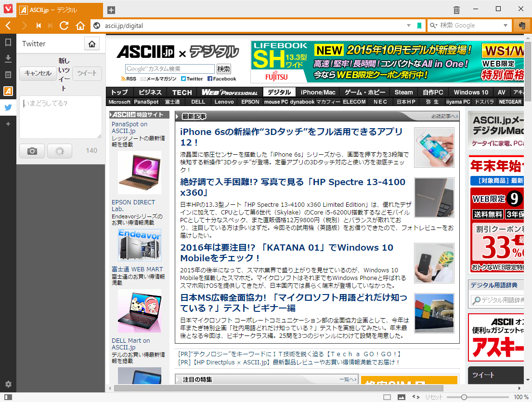
Task: Open the iPhone/Mac menu item
Action: click(318, 92)
